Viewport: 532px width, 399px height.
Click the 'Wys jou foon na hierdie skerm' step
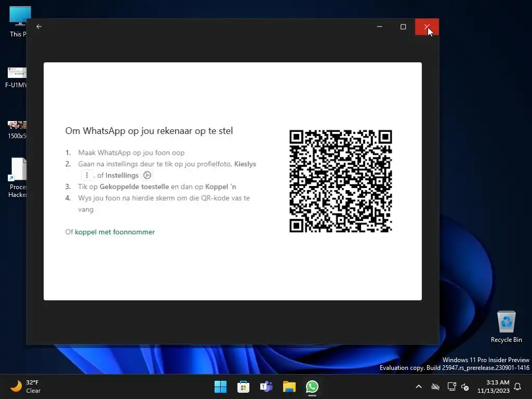[164, 203]
